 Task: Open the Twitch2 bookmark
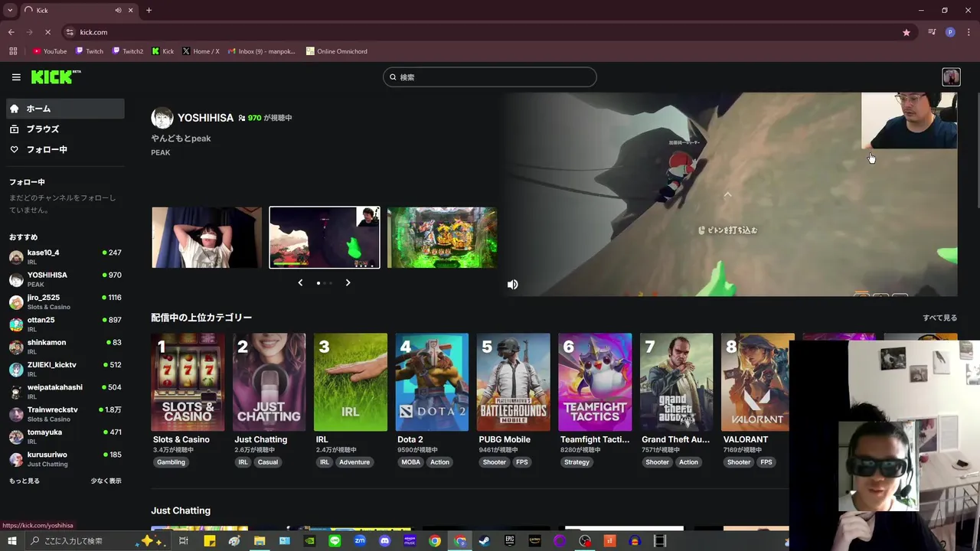pos(127,51)
